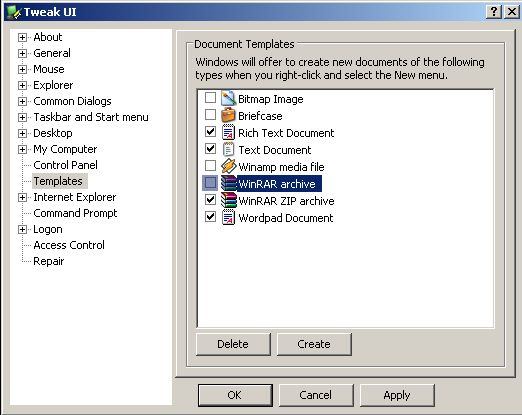Select the Desktop tree label
Screen dimensions: 522x415
coord(53,133)
